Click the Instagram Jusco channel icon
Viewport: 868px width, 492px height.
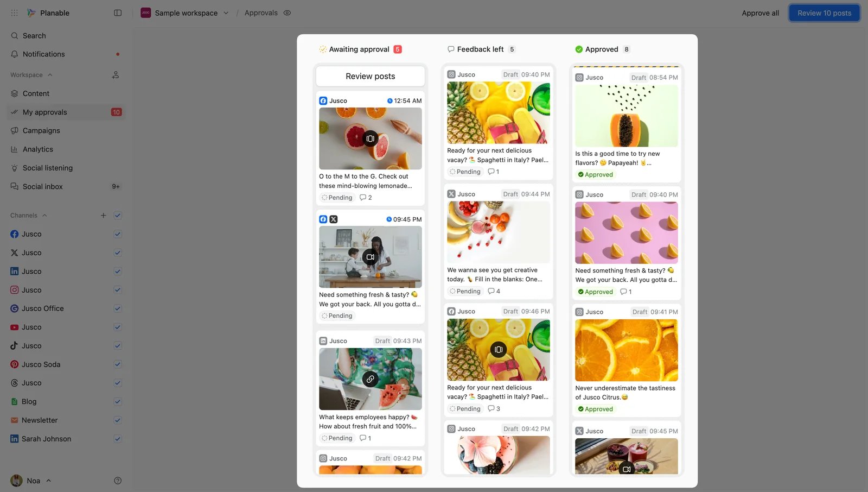tap(15, 290)
